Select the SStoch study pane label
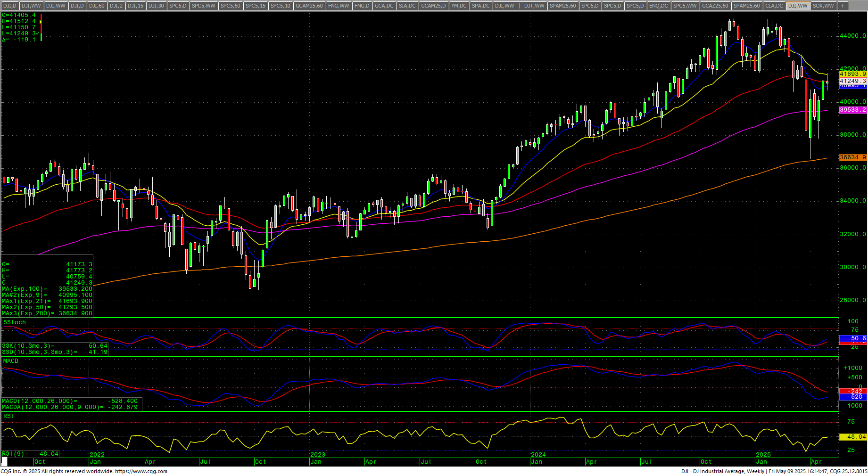This screenshot has height=475, width=868. pyautogui.click(x=14, y=322)
